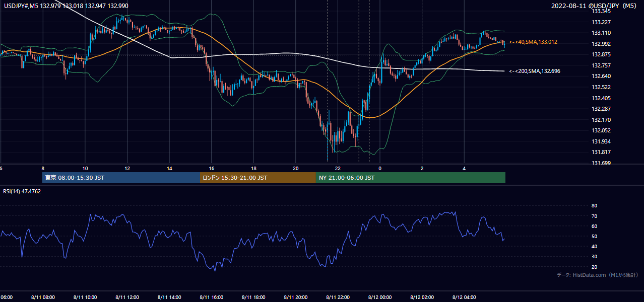Click the HistData.com data source credit
644x302 pixels.
pos(597,275)
